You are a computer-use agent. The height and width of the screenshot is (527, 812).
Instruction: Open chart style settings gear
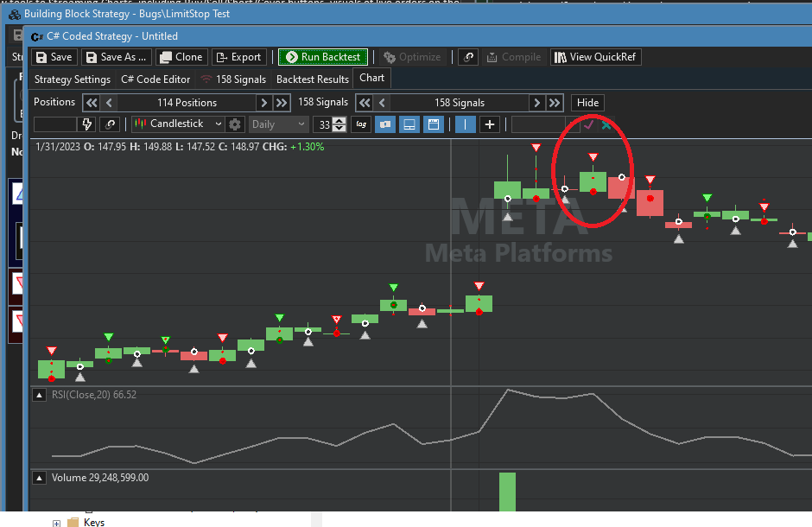[x=235, y=124]
